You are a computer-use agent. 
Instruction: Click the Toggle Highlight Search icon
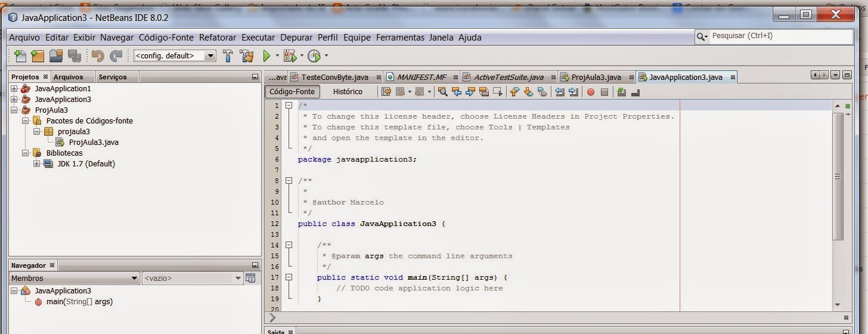click(484, 92)
